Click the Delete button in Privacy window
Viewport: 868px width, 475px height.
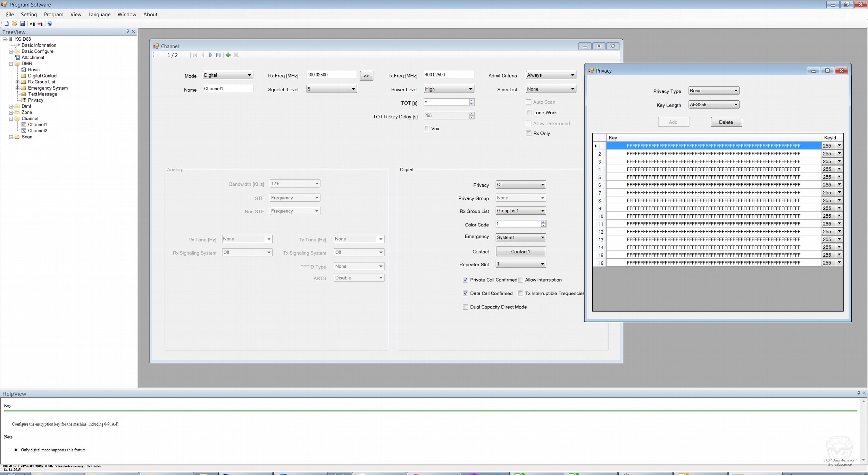(x=726, y=122)
